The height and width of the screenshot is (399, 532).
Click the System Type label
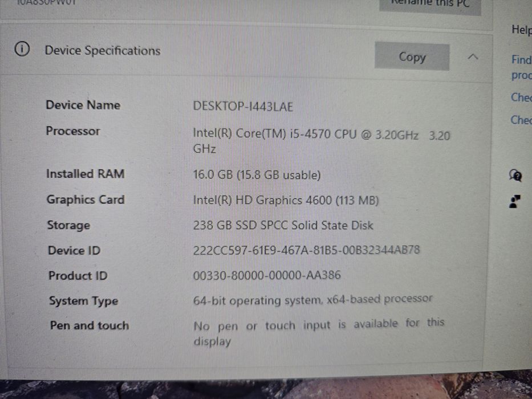pos(83,301)
